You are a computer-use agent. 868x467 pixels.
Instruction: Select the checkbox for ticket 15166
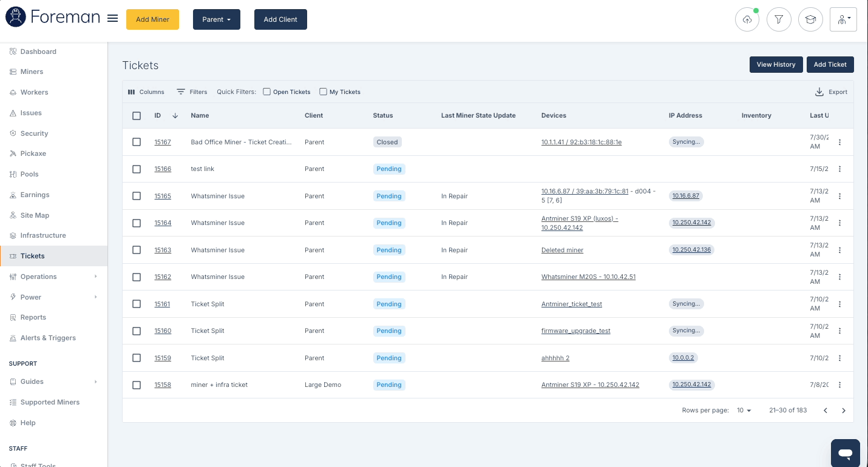(137, 169)
